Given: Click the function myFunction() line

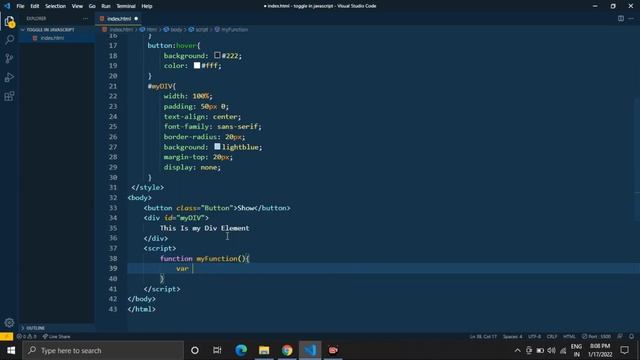Looking at the screenshot, I should point(204,258).
